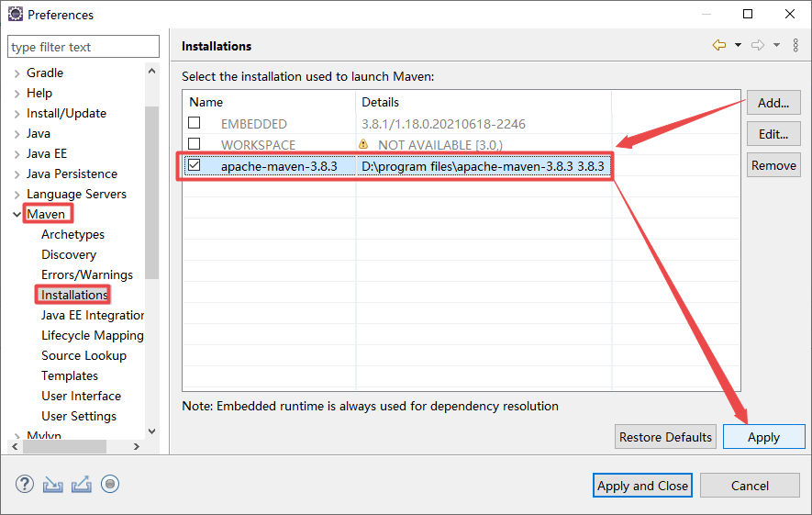The width and height of the screenshot is (812, 515).
Task: Select the Installations preference page
Action: tap(74, 295)
